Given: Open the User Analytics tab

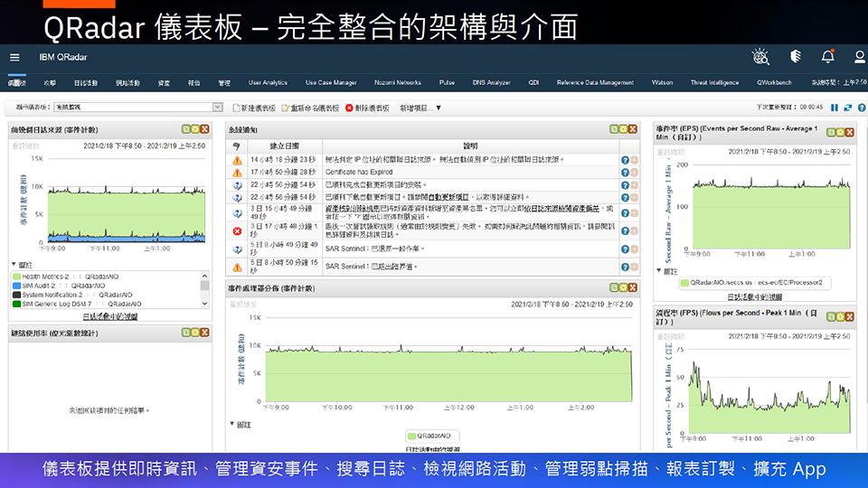Looking at the screenshot, I should (268, 82).
